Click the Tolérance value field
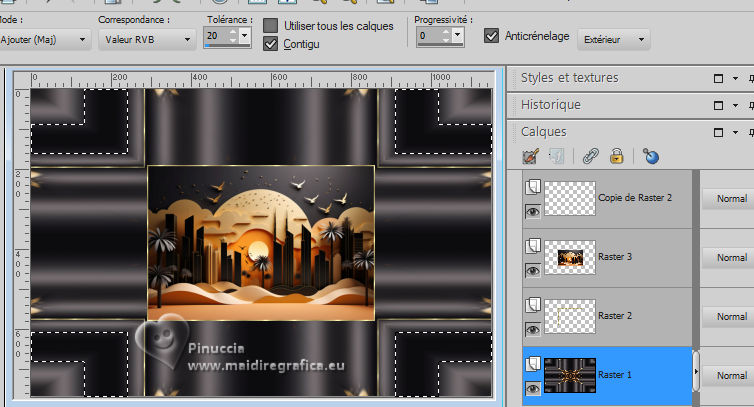This screenshot has height=407, width=754. tap(215, 36)
